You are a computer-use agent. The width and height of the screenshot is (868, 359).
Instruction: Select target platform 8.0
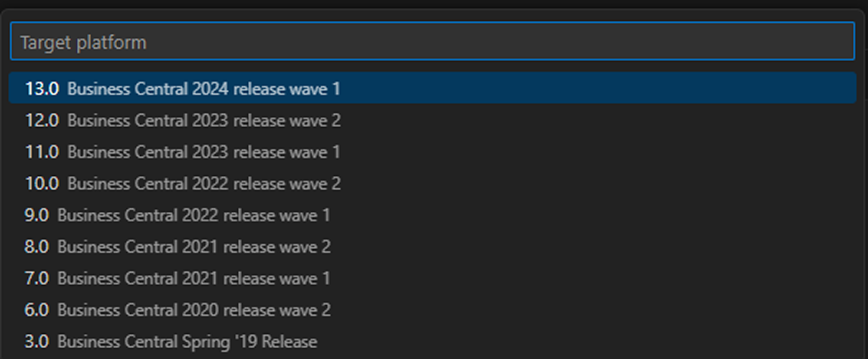pyautogui.click(x=37, y=247)
